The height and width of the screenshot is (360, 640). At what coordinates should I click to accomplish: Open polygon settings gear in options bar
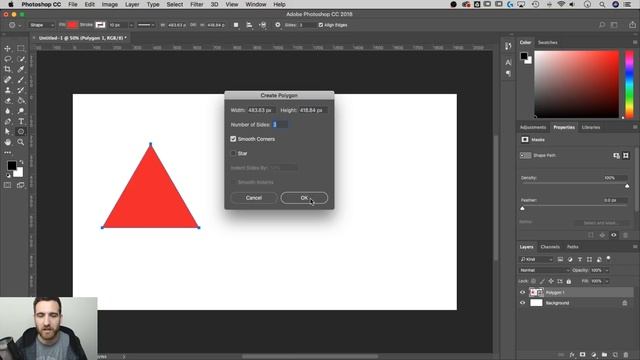[x=278, y=25]
